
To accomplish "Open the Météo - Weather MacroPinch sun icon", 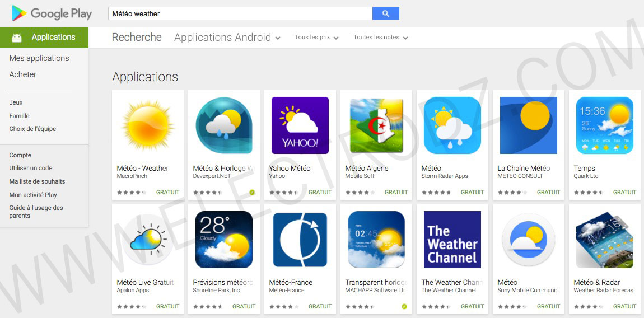I will coord(148,125).
